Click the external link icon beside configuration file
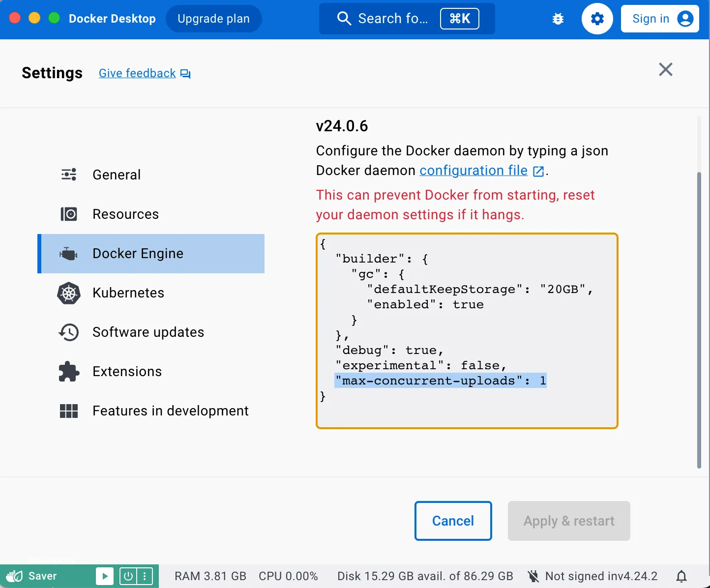 tap(539, 171)
